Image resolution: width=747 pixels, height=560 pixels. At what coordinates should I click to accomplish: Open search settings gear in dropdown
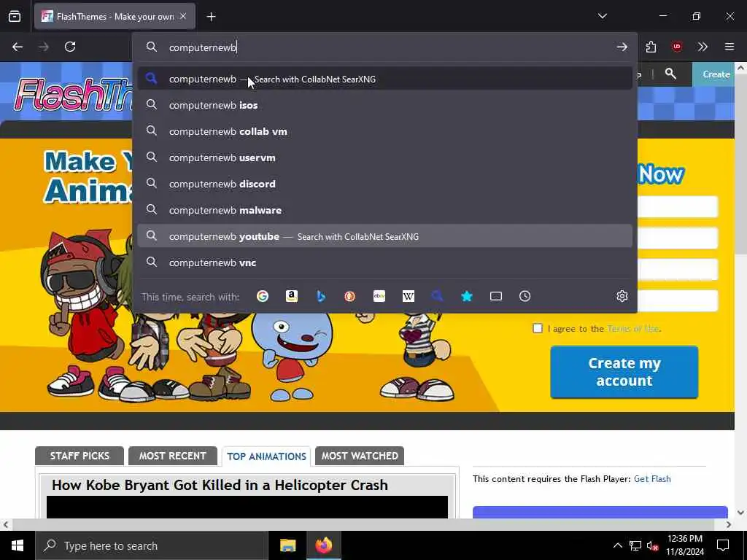point(622,296)
